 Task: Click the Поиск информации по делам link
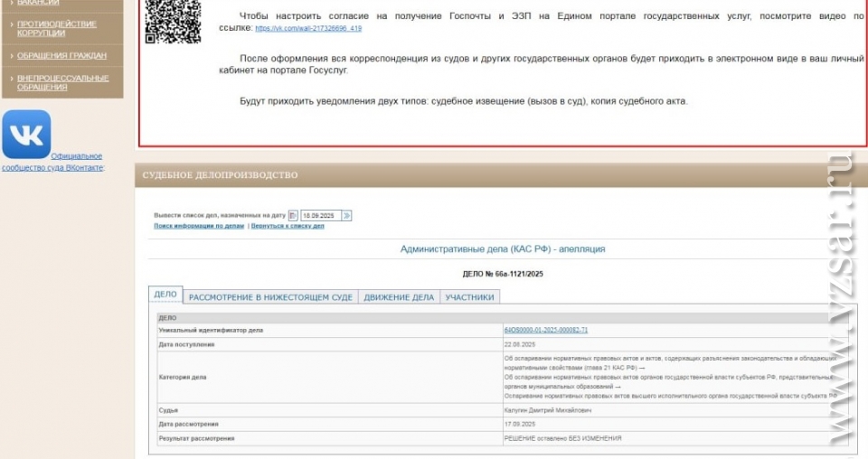(x=199, y=226)
